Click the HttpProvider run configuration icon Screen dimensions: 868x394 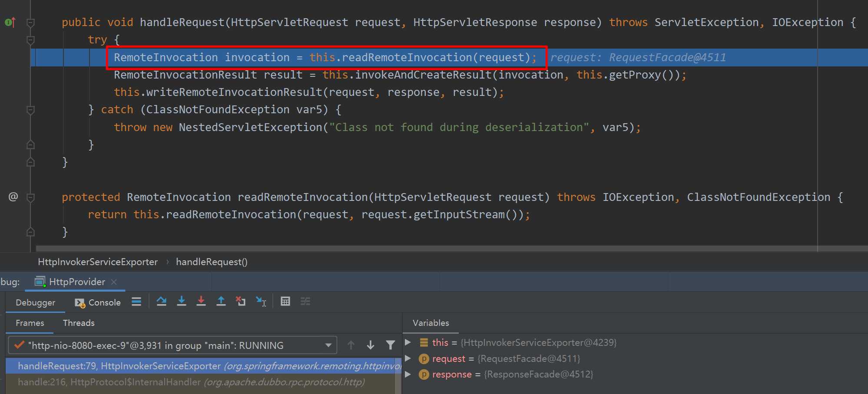(x=40, y=282)
